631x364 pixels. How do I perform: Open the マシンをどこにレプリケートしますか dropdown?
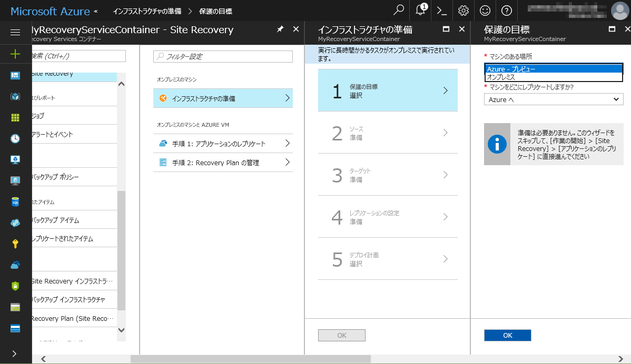point(554,99)
